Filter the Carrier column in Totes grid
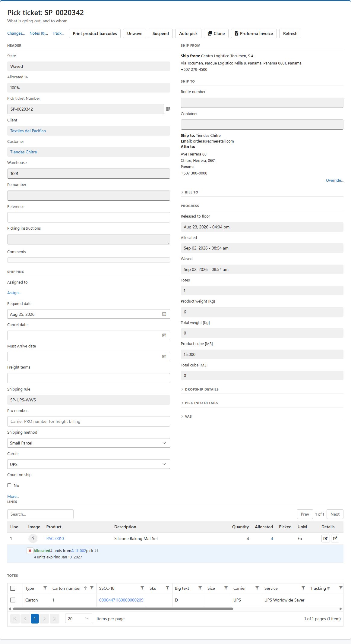Image resolution: width=351 pixels, height=644 pixels. (x=257, y=588)
